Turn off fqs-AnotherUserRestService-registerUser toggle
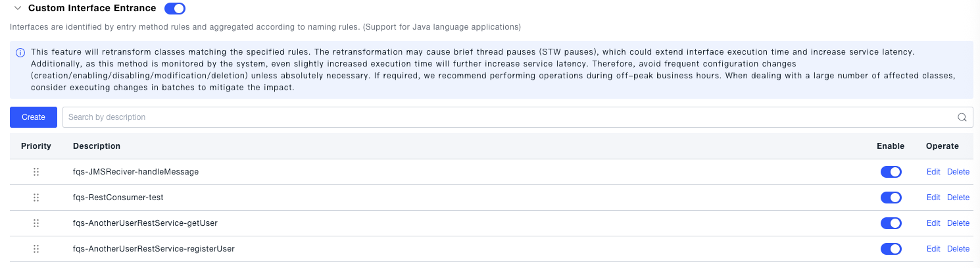 click(891, 249)
